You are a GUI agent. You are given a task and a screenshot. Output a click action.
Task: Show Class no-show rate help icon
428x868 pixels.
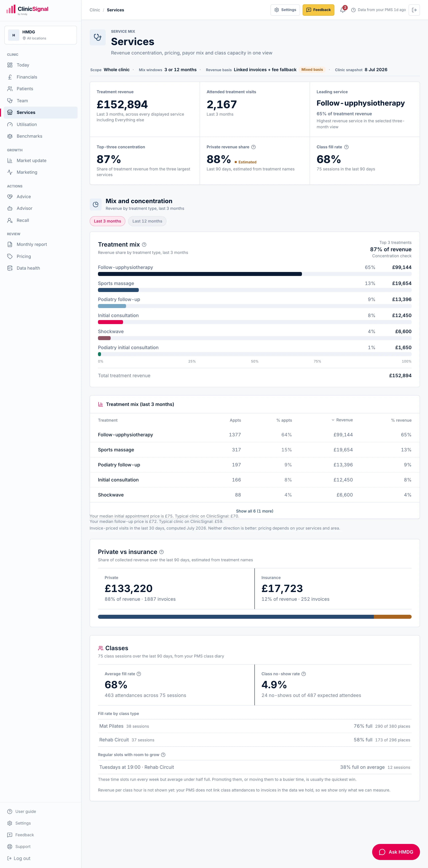(x=304, y=674)
